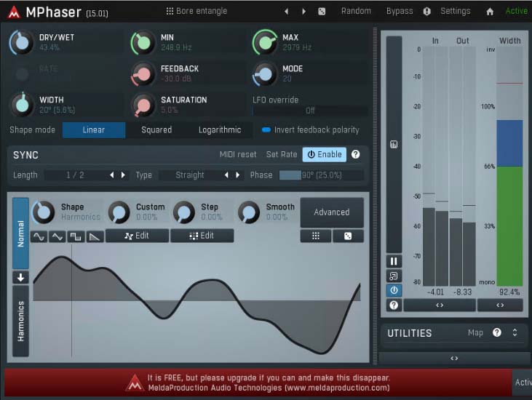This screenshot has height=400, width=532.
Task: Open LFO shape presets grid icon
Action: tap(316, 236)
